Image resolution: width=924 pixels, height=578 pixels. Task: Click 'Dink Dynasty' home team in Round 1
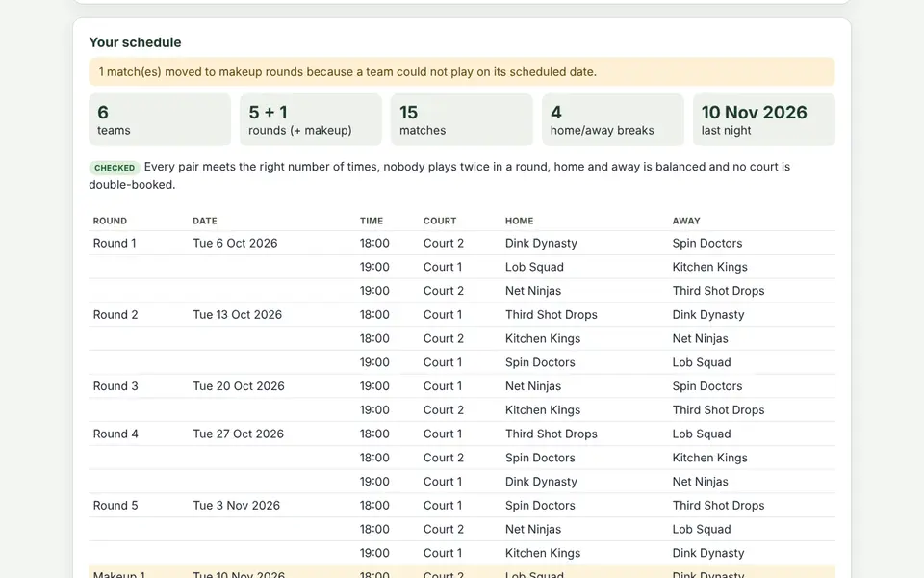click(541, 243)
